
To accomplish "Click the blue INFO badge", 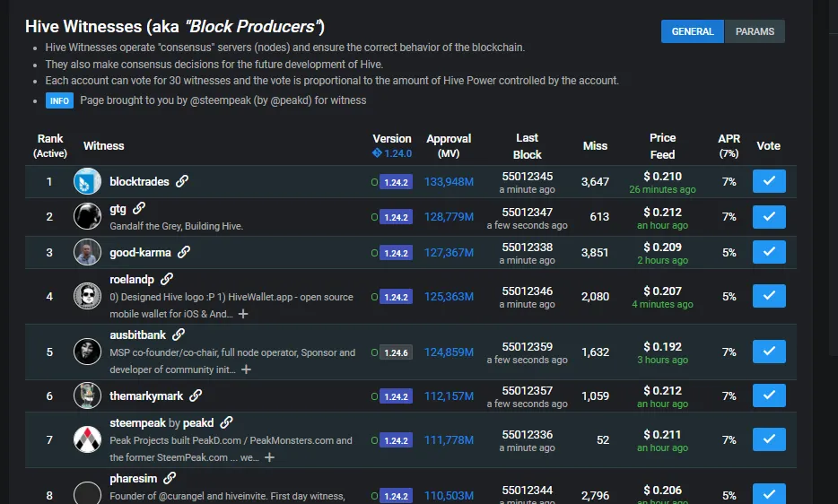I will (59, 100).
